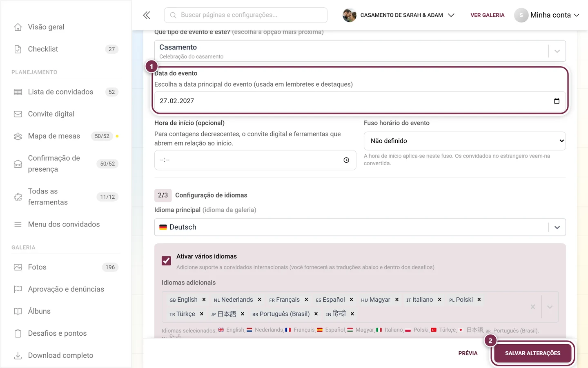The width and height of the screenshot is (588, 368).
Task: Remove Magyar language tag
Action: tap(396, 300)
